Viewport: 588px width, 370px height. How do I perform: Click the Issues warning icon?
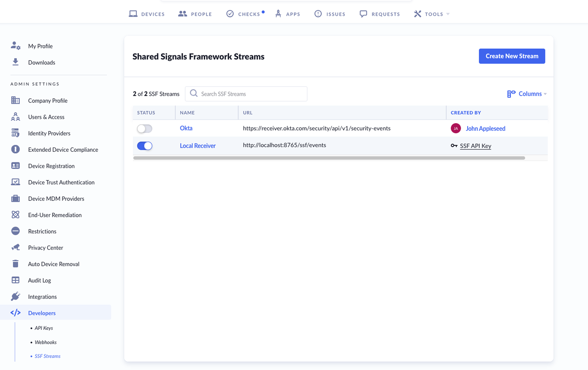(x=318, y=14)
